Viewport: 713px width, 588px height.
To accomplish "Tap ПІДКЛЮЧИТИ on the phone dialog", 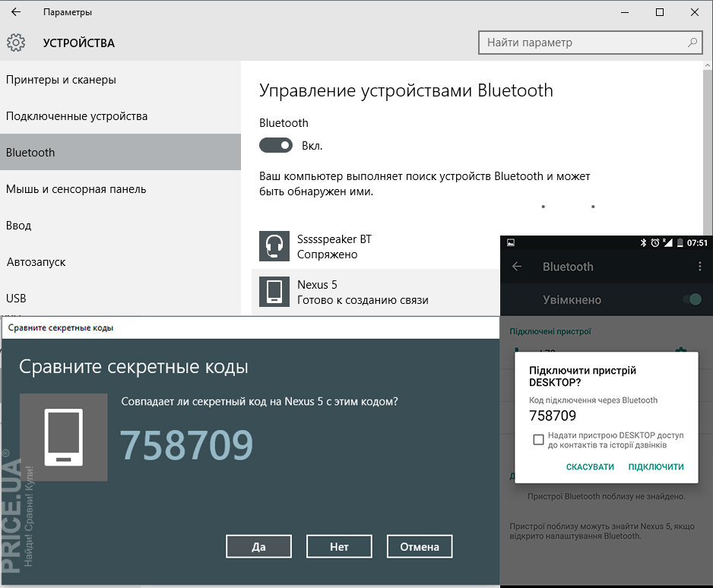I will 656,466.
